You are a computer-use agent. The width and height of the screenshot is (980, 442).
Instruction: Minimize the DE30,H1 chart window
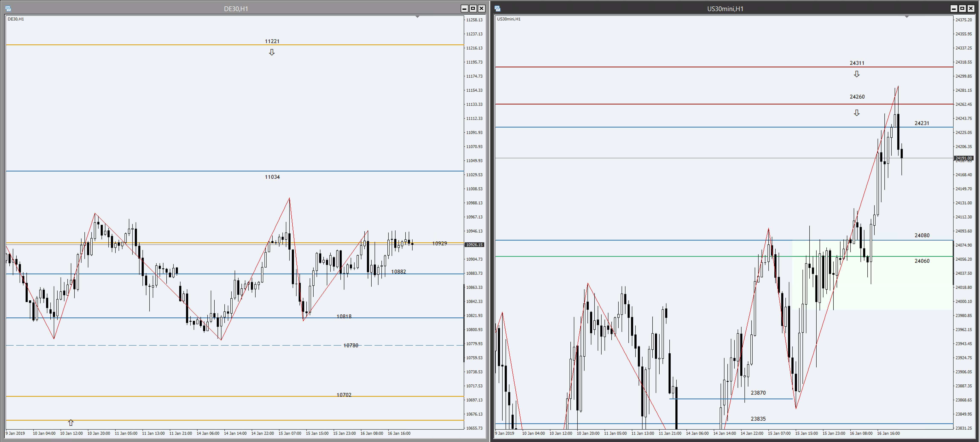[464, 8]
